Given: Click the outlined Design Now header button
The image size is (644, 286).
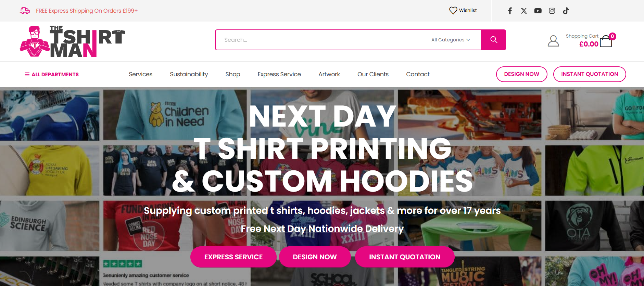Looking at the screenshot, I should click(521, 74).
